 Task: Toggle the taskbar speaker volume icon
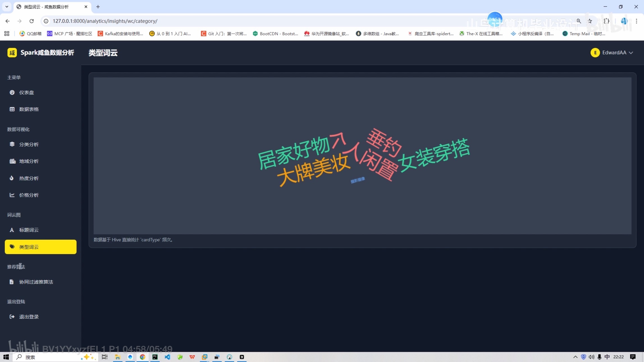(591, 357)
